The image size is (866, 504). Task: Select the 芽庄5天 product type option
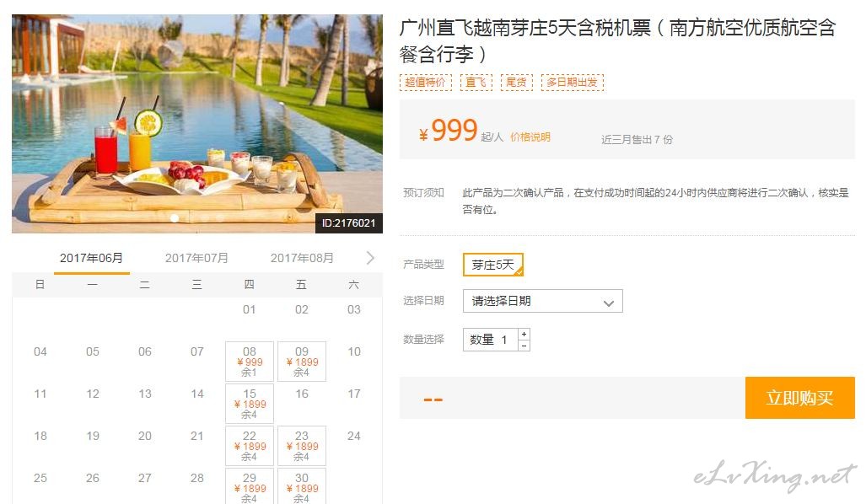(x=493, y=265)
